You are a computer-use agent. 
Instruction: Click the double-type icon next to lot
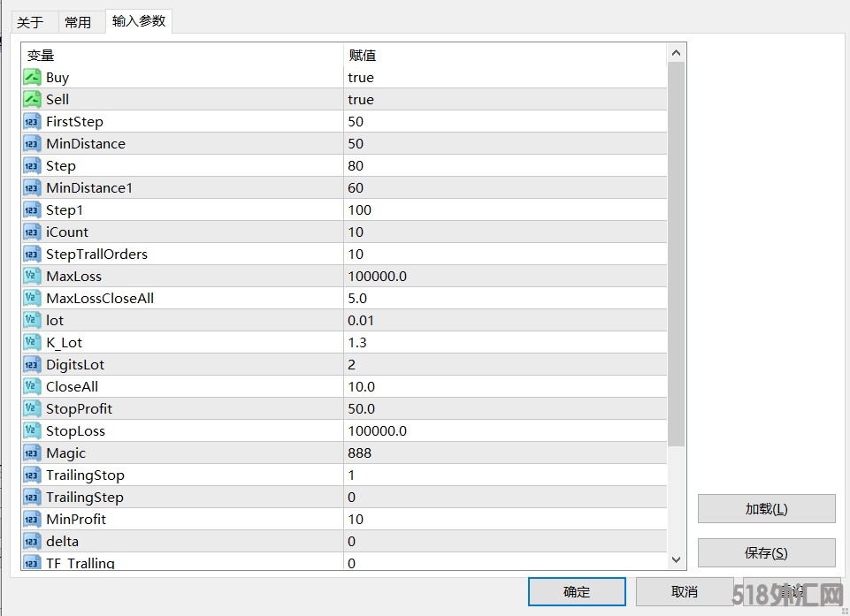click(32, 321)
